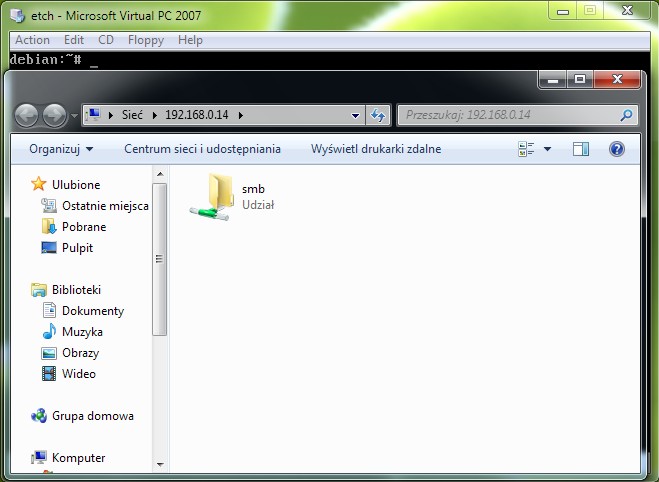Click the Virtual PC title bar icon
Screen dimensions: 659x482
pyautogui.click(x=17, y=16)
